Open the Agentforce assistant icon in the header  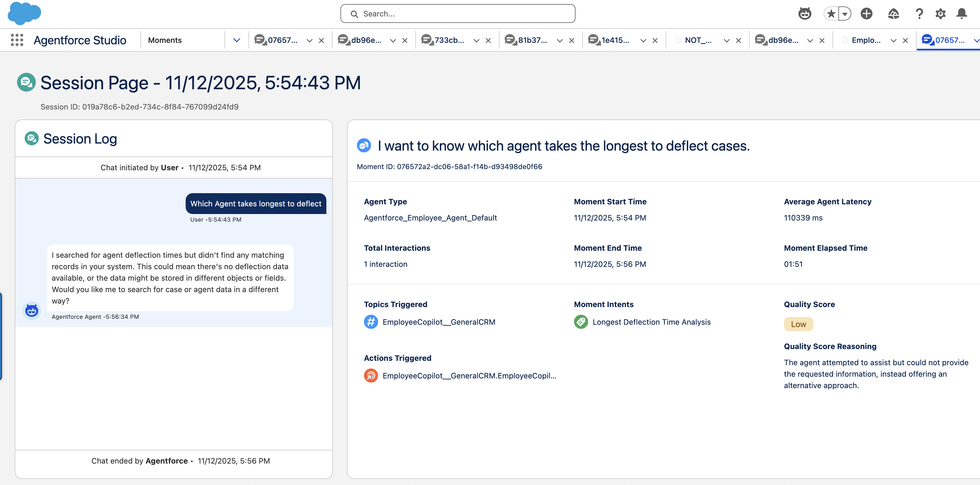805,14
